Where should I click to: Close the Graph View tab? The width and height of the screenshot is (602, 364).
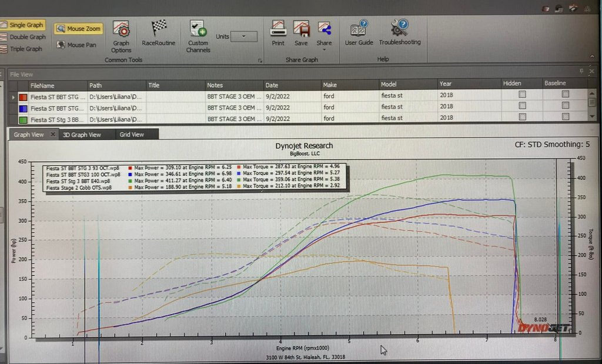coord(52,135)
